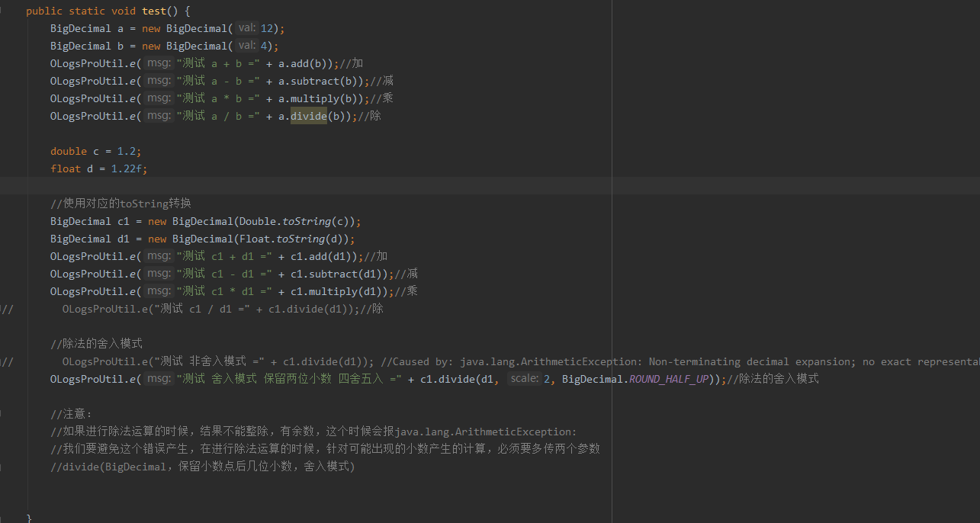Click the val inlay hint beside 4
The width and height of the screenshot is (980, 523).
(246, 45)
